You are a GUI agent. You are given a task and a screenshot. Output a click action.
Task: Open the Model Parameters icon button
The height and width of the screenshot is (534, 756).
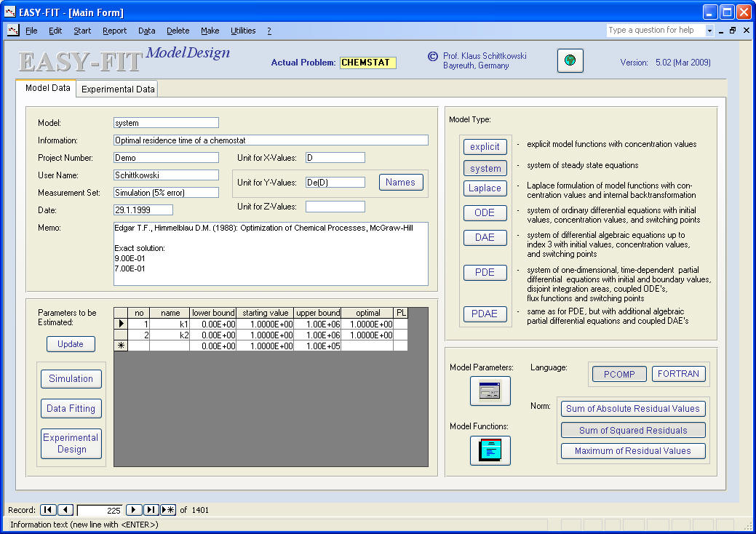pyautogui.click(x=490, y=391)
